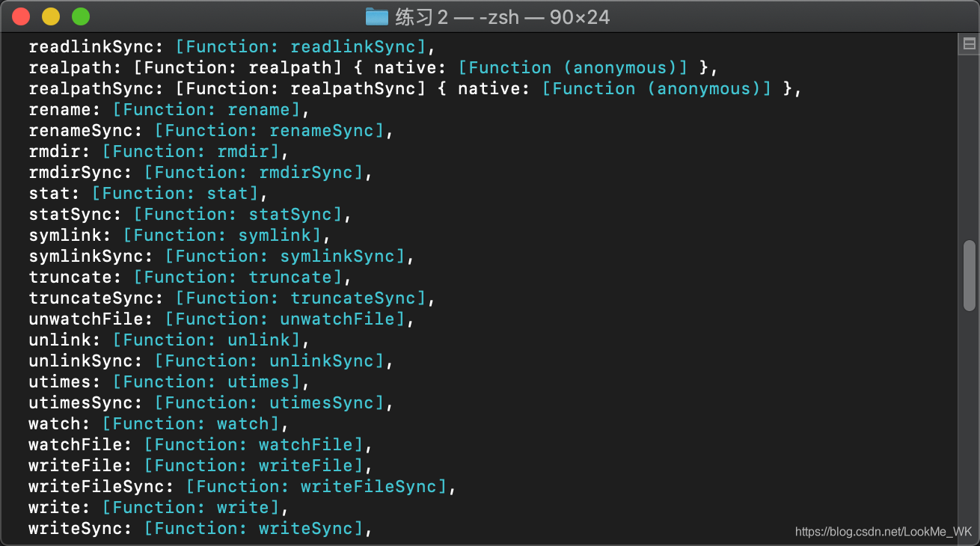Click '[Function: statSync]' value

[238, 215]
